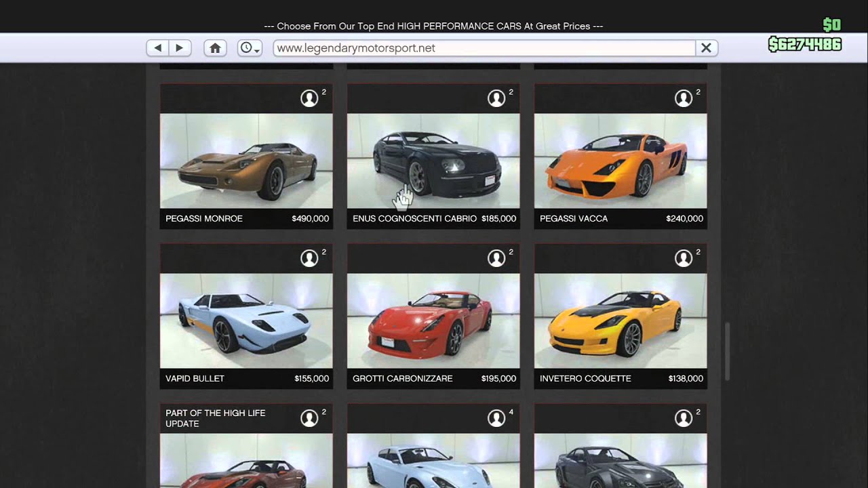Click the $138,000 price
The image size is (868, 488).
686,379
